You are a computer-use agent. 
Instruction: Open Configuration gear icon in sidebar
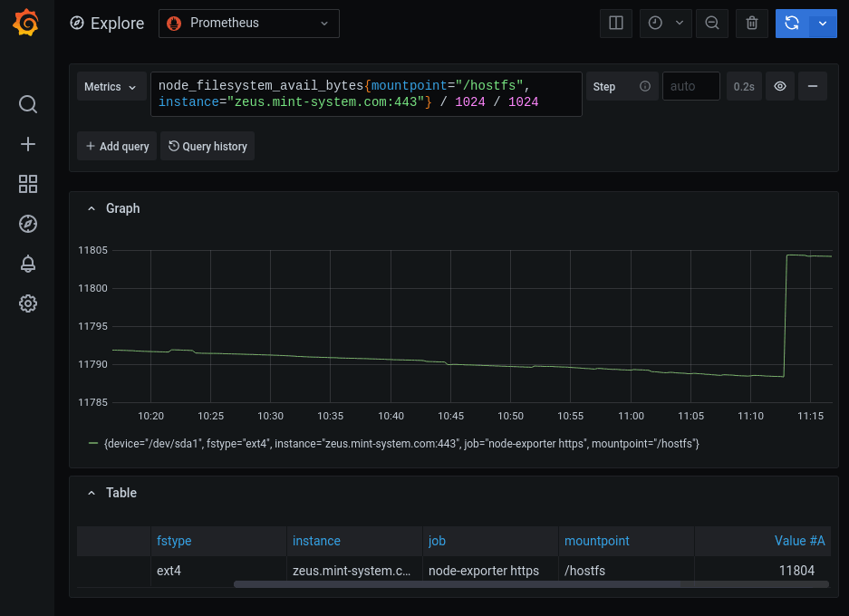(28, 303)
